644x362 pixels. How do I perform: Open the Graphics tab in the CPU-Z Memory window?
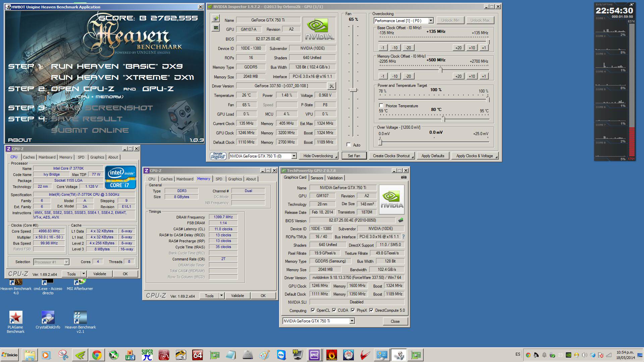pyautogui.click(x=235, y=179)
